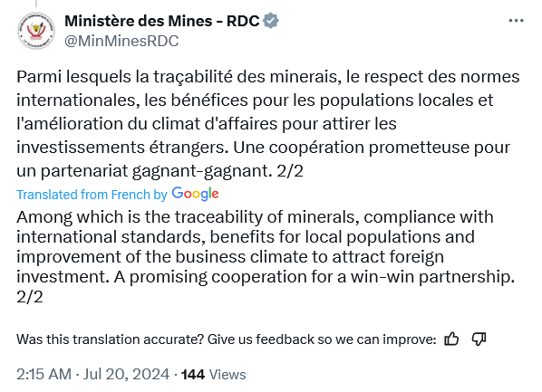Click the 144 Views count
Image resolution: width=542 pixels, height=392 pixels.
(214, 375)
